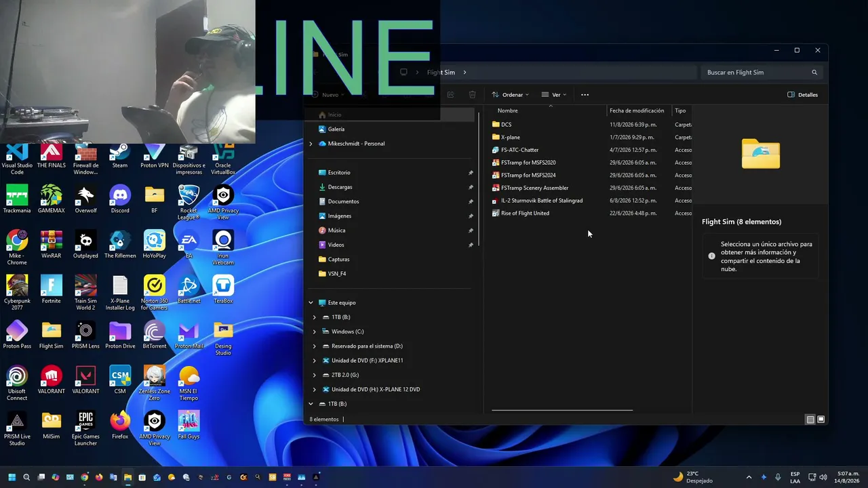Click the horizontal scrollbar in file list

[562, 410]
